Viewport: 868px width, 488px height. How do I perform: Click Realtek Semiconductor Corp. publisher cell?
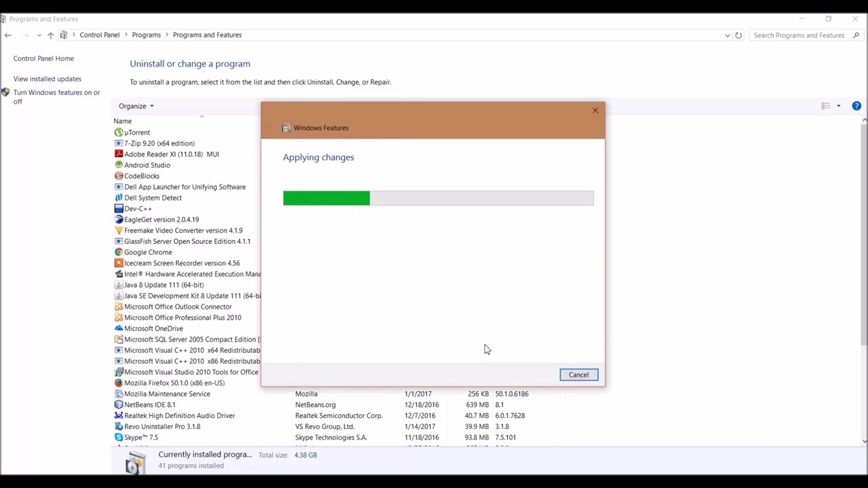coord(339,415)
